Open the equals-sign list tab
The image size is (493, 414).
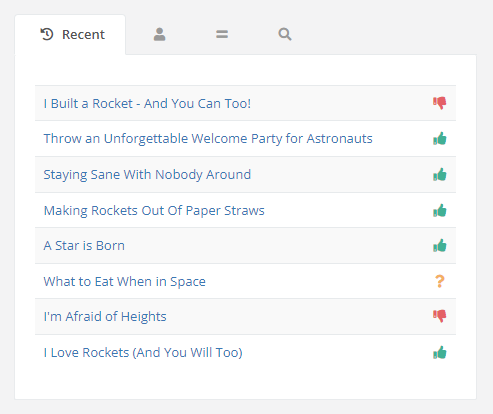pyautogui.click(x=222, y=34)
